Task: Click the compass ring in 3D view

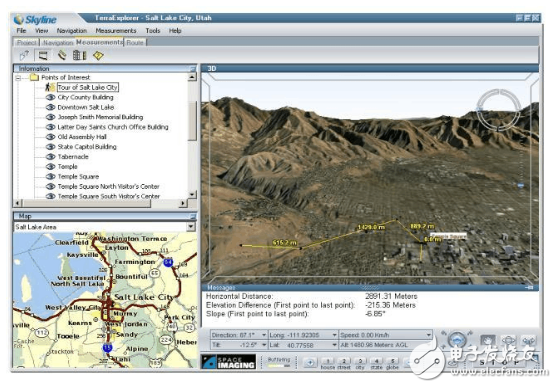Action: [499, 108]
